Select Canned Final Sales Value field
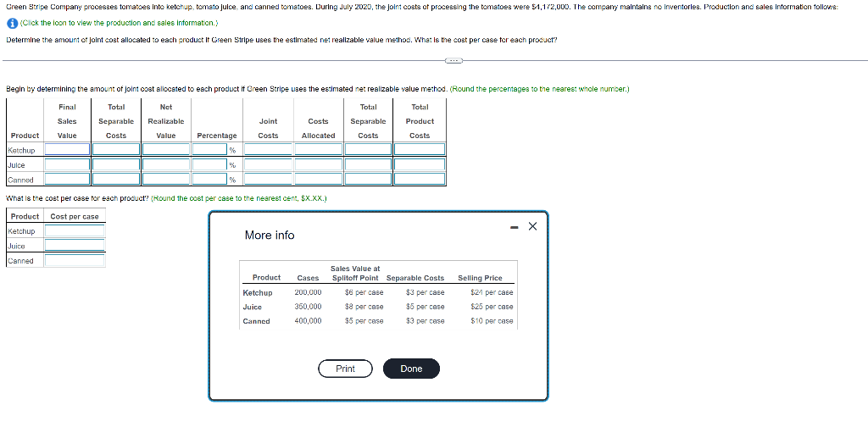 pos(67,179)
